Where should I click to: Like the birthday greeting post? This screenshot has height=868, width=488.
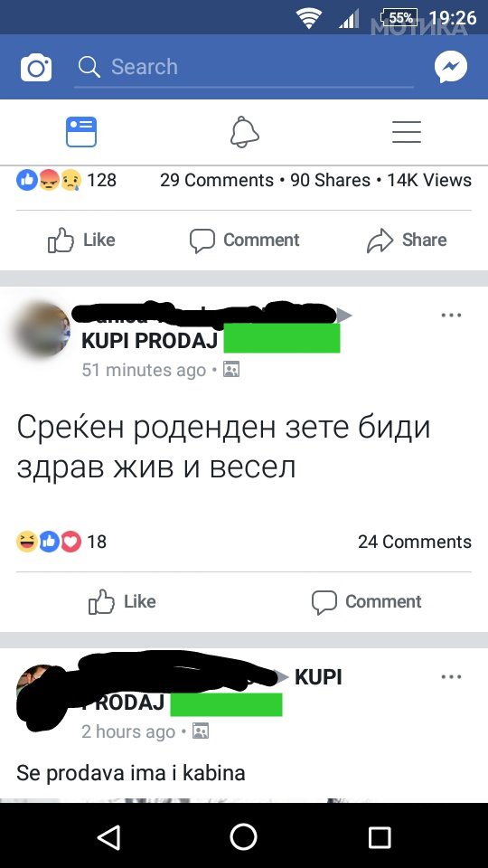(x=122, y=602)
